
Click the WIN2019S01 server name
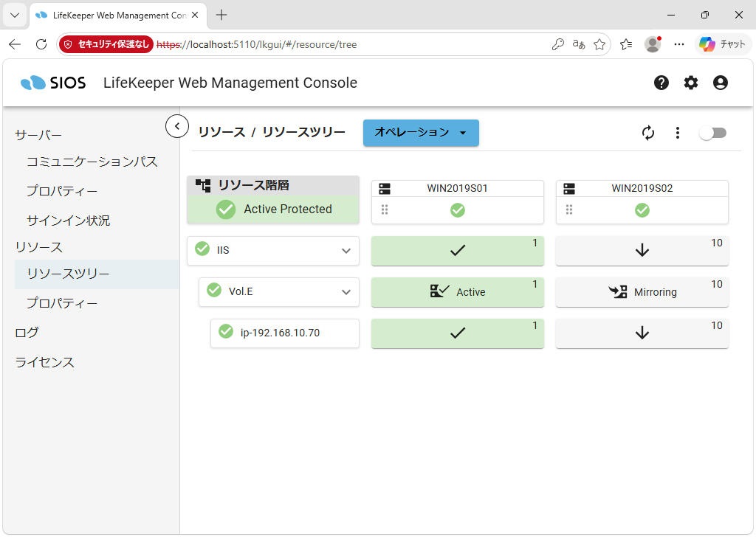457,188
